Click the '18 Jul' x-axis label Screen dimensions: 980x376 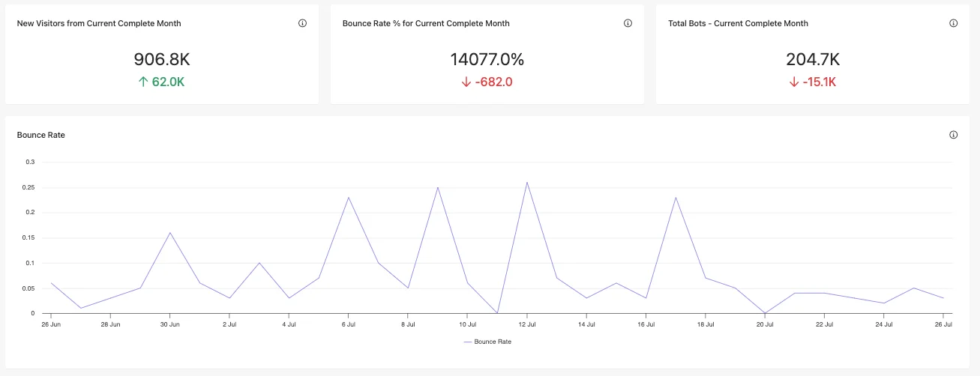coord(706,325)
